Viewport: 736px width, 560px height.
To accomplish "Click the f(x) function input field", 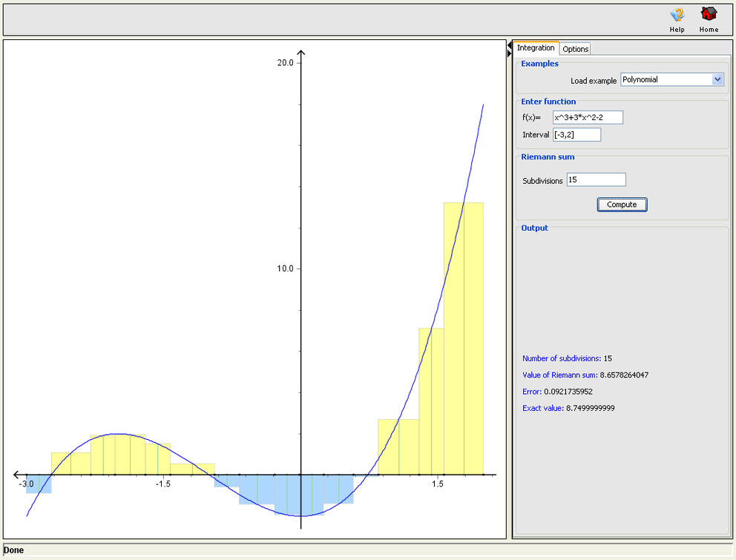I will [588, 116].
